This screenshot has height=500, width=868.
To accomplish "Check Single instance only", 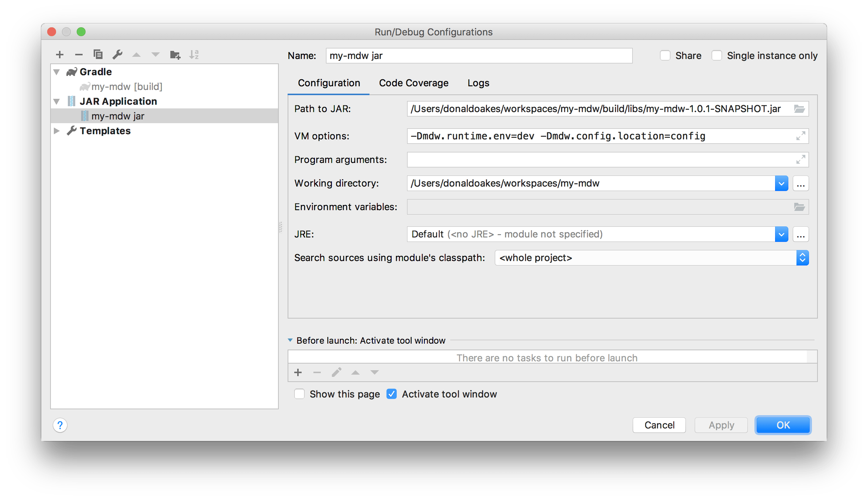I will click(x=717, y=56).
